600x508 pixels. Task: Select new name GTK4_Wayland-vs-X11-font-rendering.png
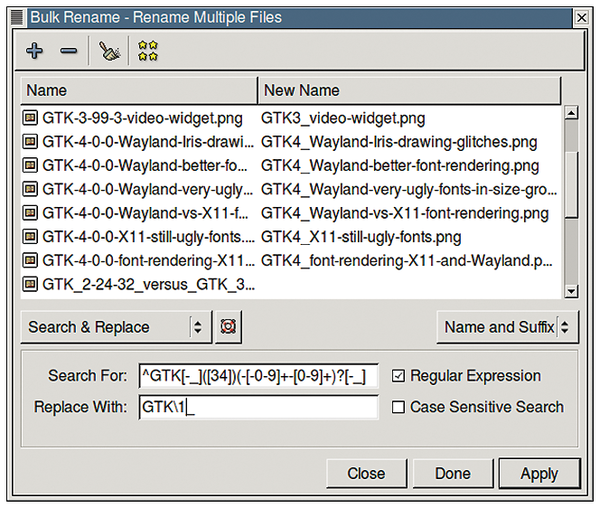click(405, 213)
